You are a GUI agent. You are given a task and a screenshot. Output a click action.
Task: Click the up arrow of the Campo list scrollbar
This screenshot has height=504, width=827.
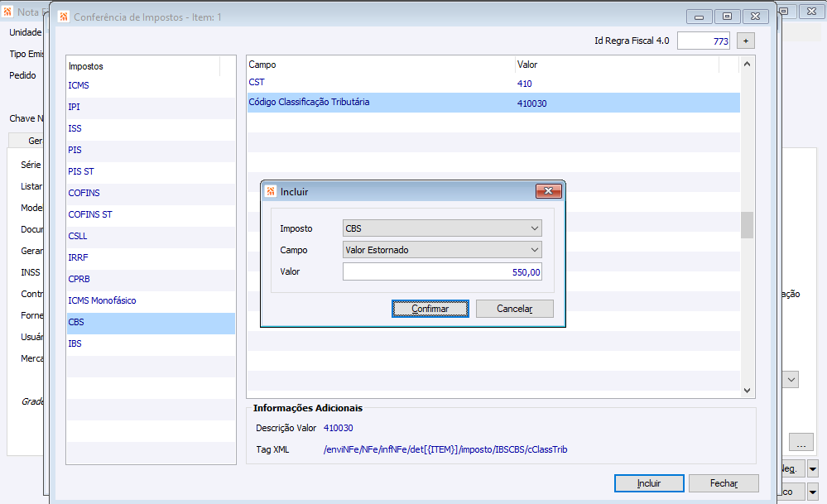click(x=747, y=65)
